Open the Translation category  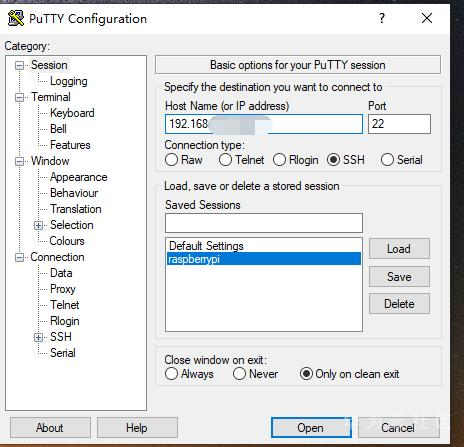(76, 209)
